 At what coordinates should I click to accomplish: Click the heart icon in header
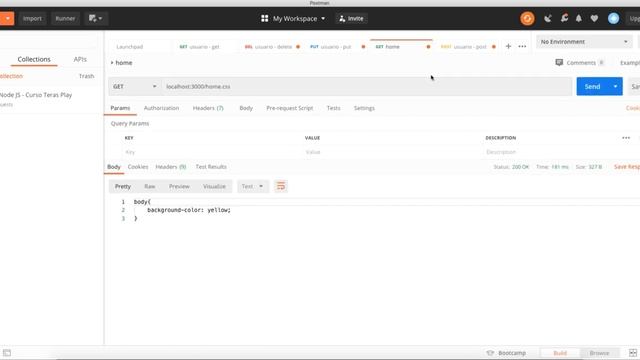tap(594, 18)
